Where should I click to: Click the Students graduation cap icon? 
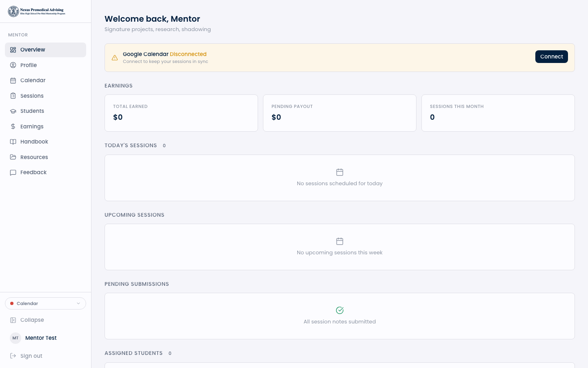pyautogui.click(x=13, y=111)
